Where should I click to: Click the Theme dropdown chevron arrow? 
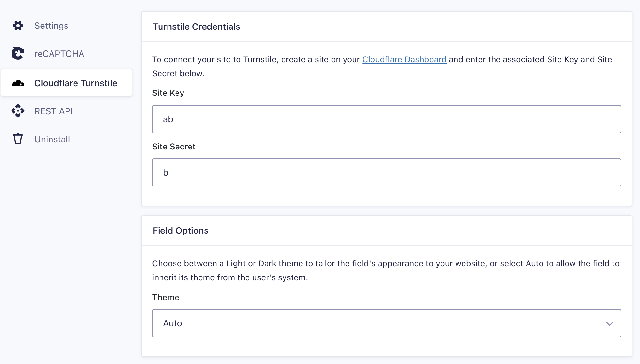pyautogui.click(x=610, y=323)
